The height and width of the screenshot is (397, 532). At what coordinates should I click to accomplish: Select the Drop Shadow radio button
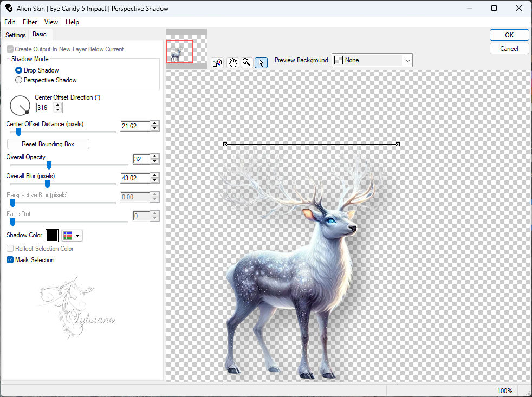tap(18, 70)
